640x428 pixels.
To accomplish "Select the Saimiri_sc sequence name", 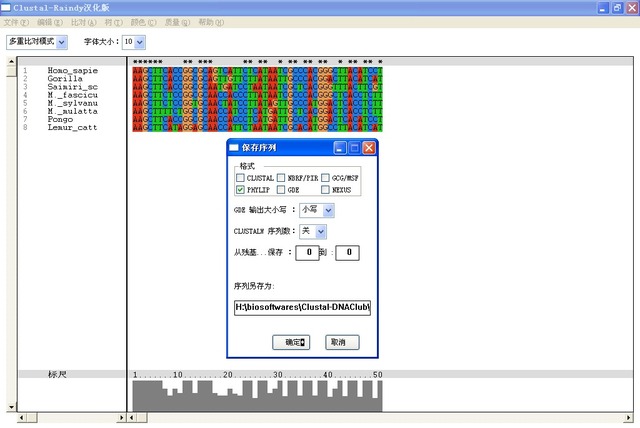I will [73, 87].
